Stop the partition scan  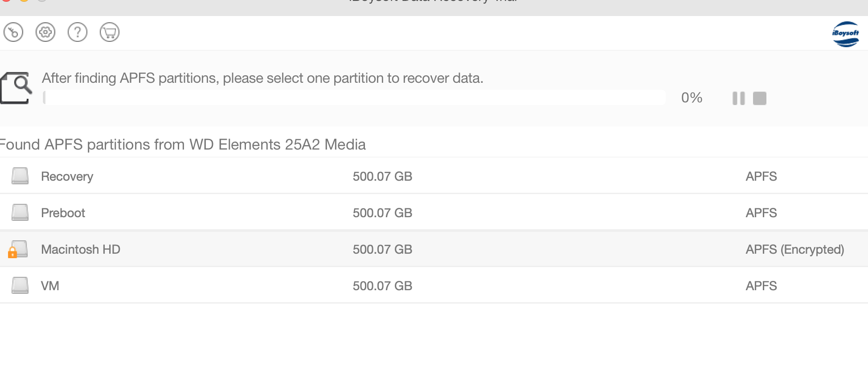click(x=760, y=98)
